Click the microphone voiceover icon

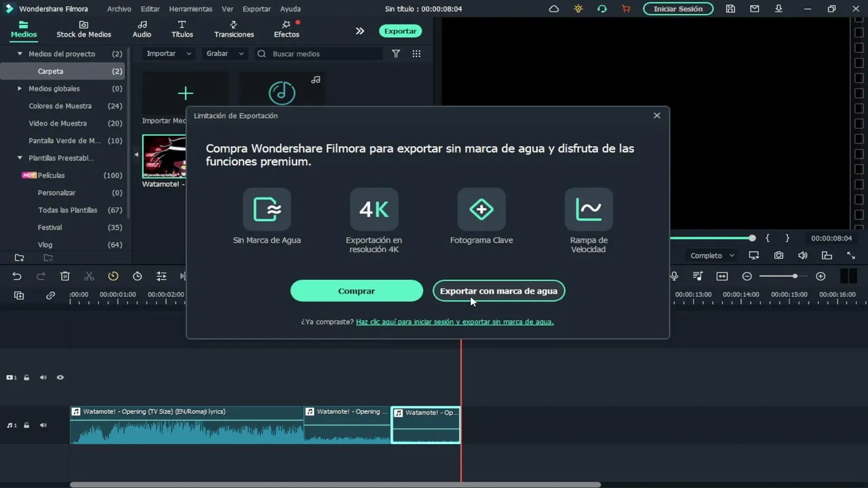click(674, 276)
